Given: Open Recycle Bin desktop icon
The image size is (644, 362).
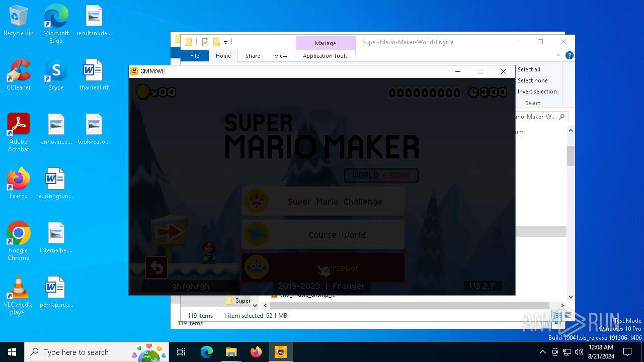Looking at the screenshot, I should click(x=19, y=21).
